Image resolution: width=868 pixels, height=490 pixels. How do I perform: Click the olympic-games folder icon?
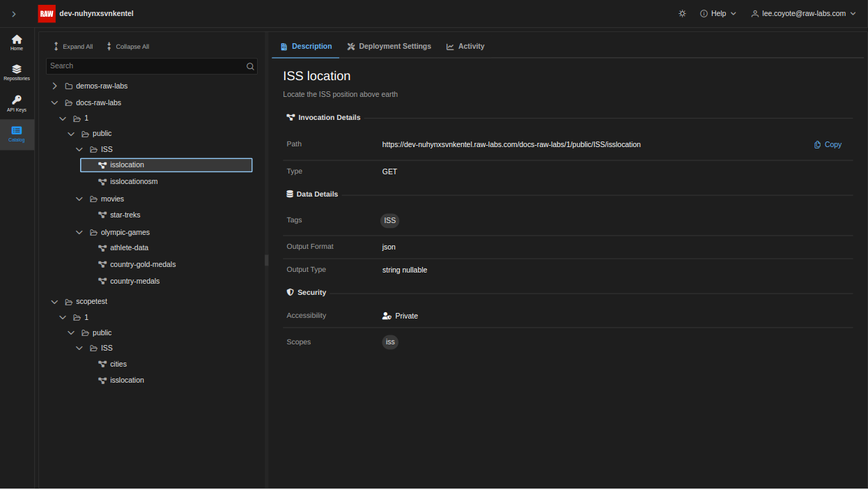(x=93, y=233)
